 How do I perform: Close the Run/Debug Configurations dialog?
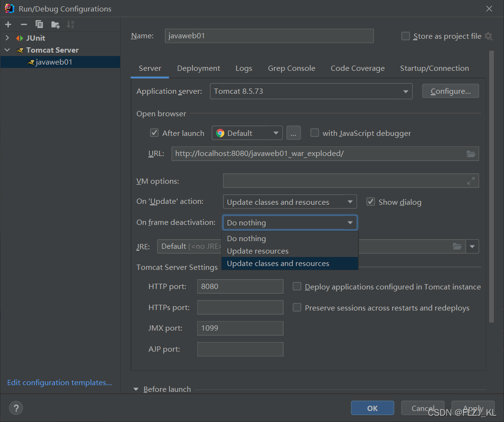click(x=489, y=9)
